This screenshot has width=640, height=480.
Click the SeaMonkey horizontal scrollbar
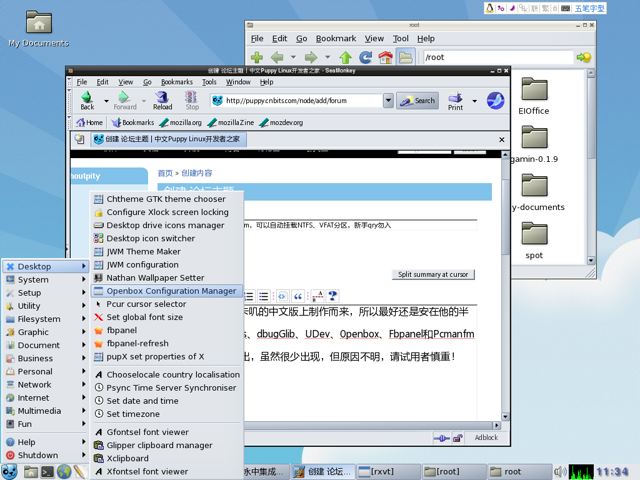click(368, 425)
